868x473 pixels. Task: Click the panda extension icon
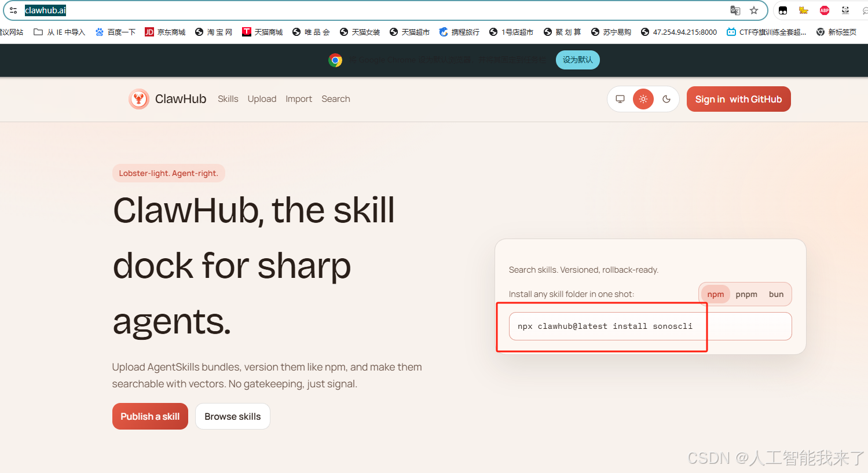[845, 10]
